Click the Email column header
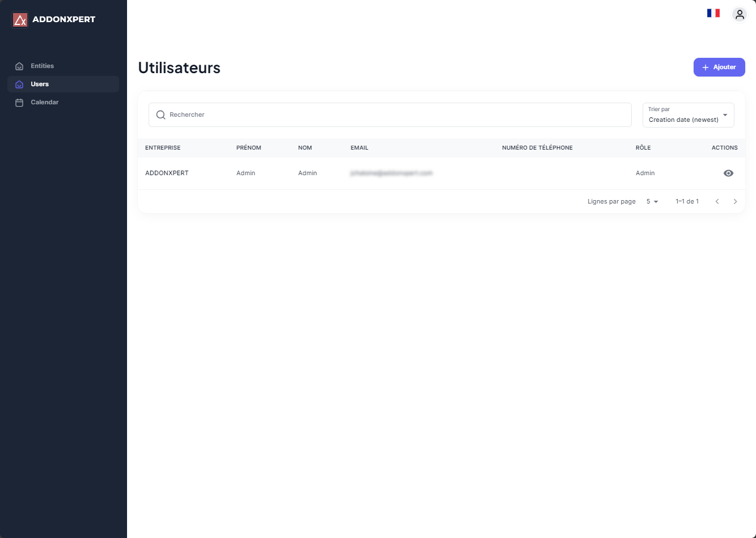The height and width of the screenshot is (538, 756). [359, 148]
